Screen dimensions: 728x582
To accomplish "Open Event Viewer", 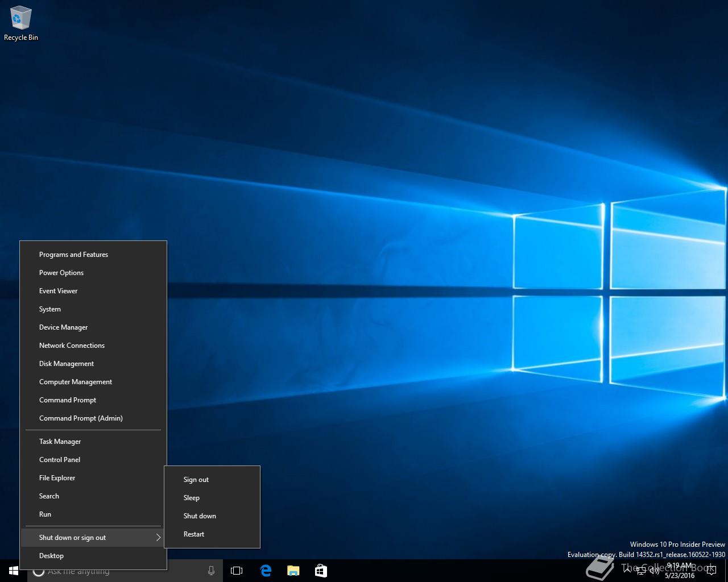I will (94, 291).
